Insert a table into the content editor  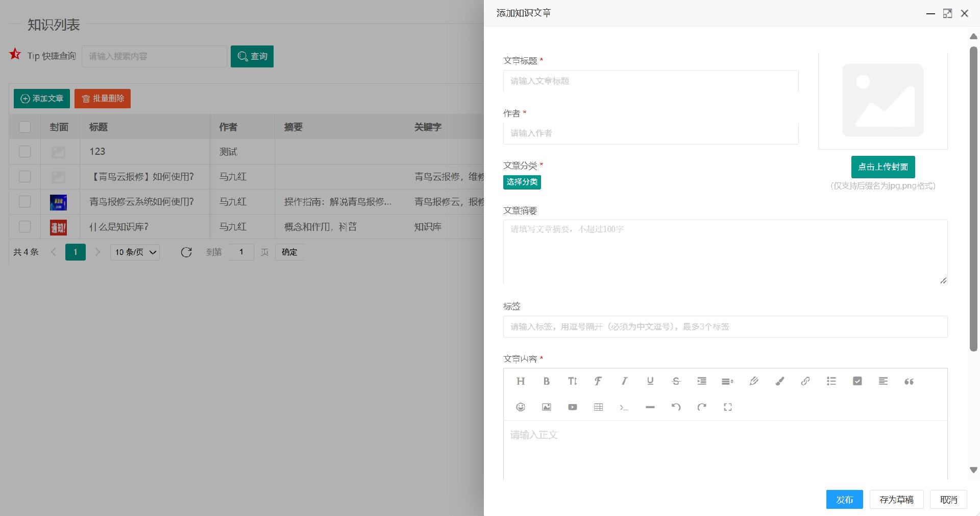pos(598,407)
